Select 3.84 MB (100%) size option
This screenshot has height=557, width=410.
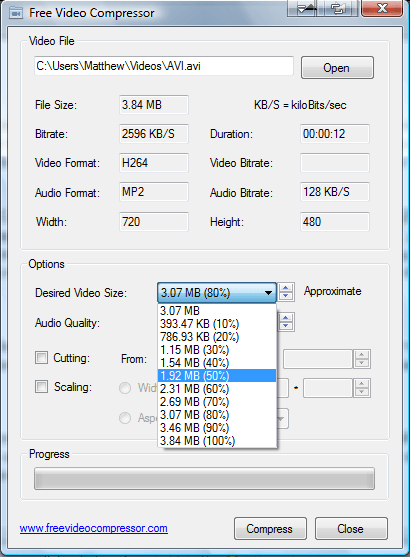(x=217, y=441)
